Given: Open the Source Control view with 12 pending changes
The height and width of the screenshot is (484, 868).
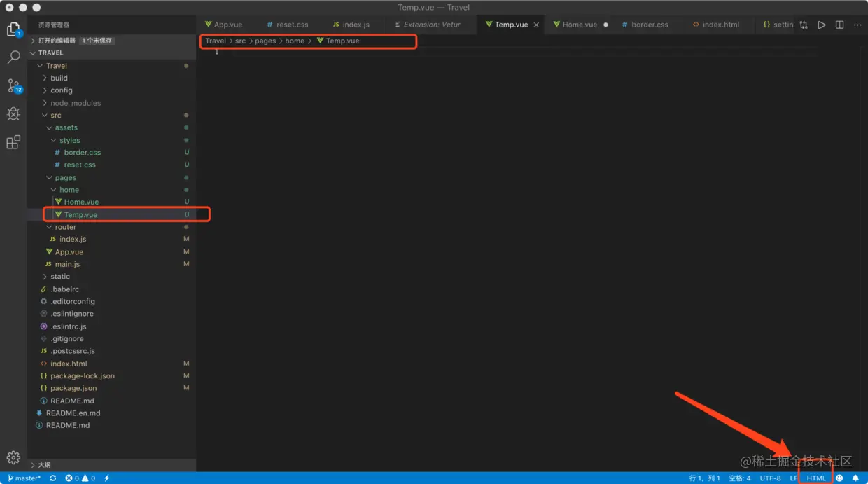Looking at the screenshot, I should (14, 85).
